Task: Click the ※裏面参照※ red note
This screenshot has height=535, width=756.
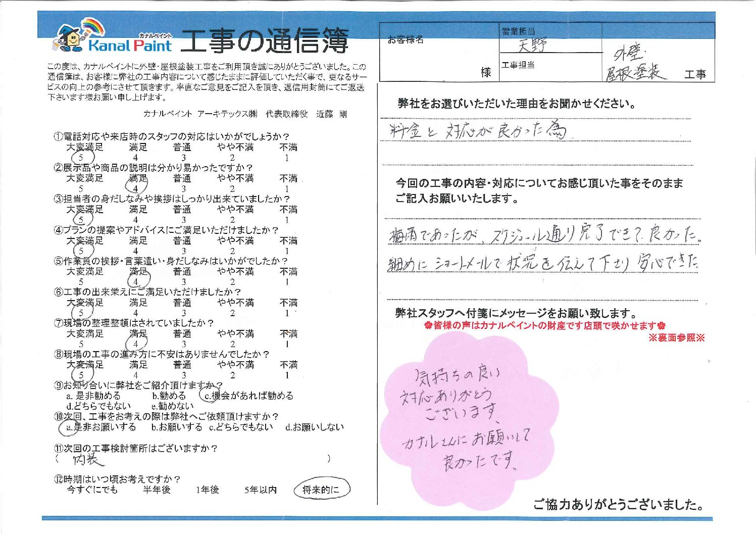Action: pyautogui.click(x=676, y=338)
